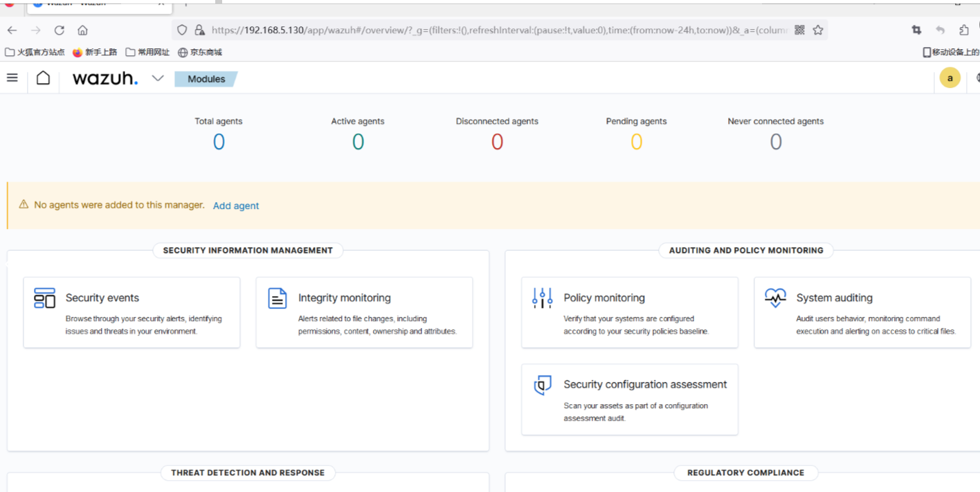This screenshot has width=980, height=492.
Task: Click the warning triangle icon
Action: (x=24, y=205)
